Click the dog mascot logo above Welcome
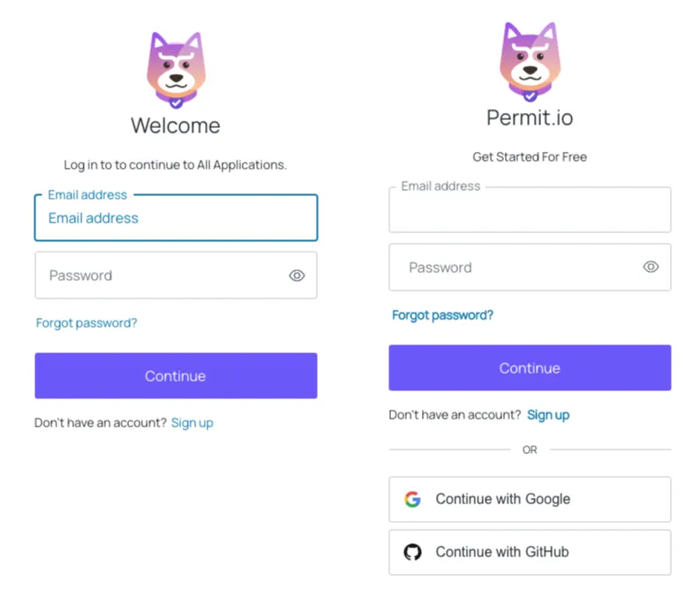The image size is (700, 612). pos(176,70)
